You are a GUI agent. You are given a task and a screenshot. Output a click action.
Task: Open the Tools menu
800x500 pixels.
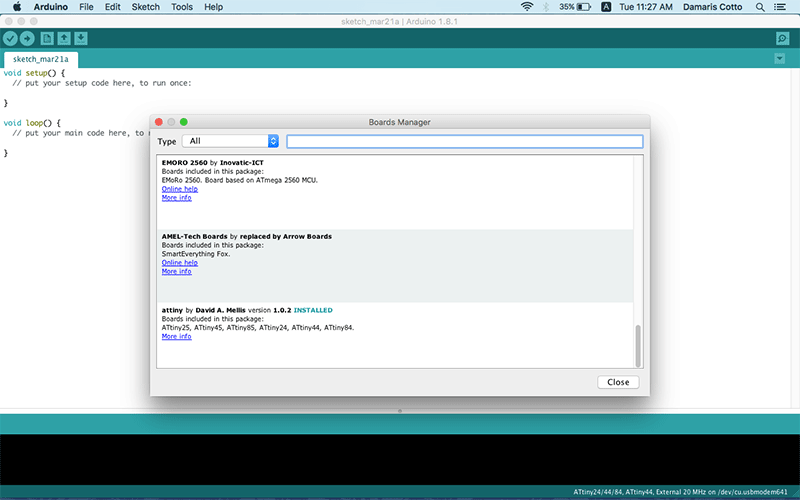tap(182, 7)
